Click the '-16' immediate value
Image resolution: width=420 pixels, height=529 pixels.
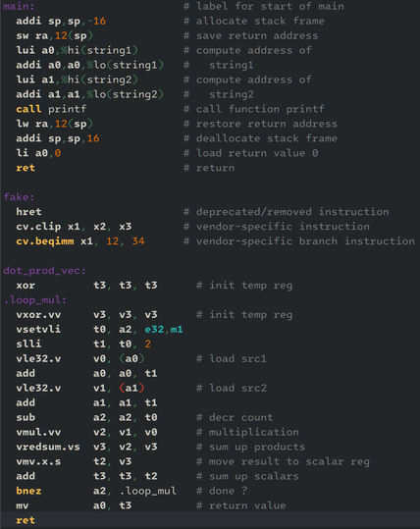pos(96,21)
